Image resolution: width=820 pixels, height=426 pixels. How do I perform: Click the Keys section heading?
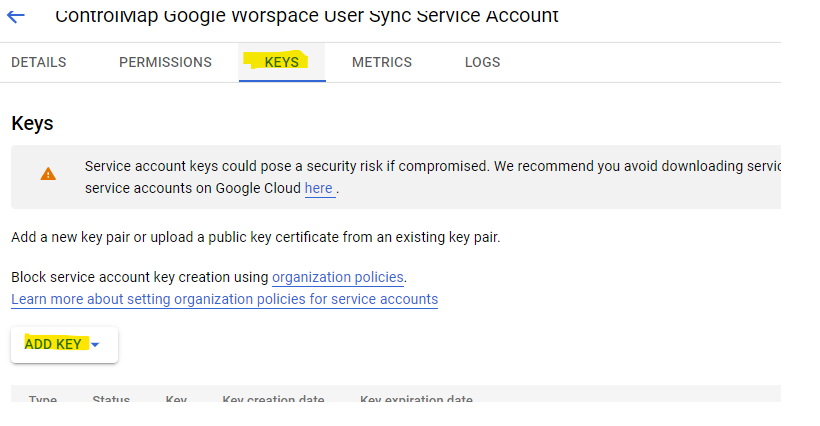[x=32, y=123]
